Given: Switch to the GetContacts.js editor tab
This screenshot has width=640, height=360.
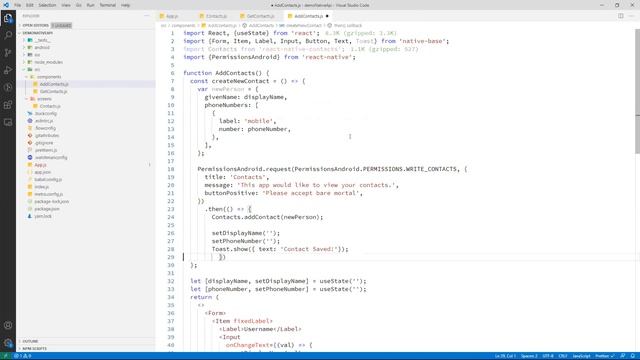Looking at the screenshot, I should pyautogui.click(x=260, y=16).
